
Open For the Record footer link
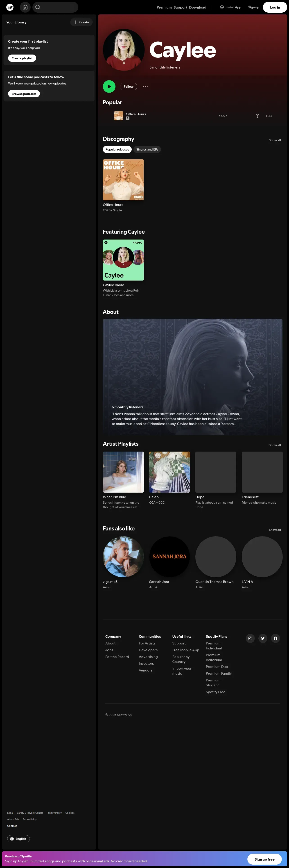(117, 657)
